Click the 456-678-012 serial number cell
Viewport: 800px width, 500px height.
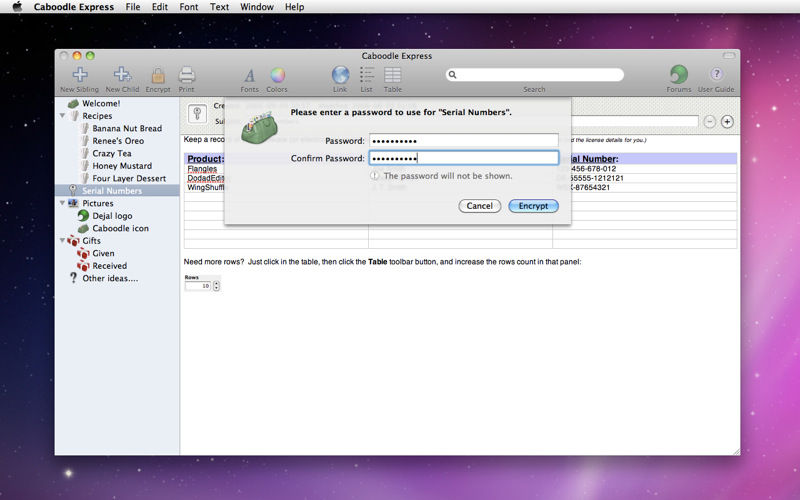[593, 168]
